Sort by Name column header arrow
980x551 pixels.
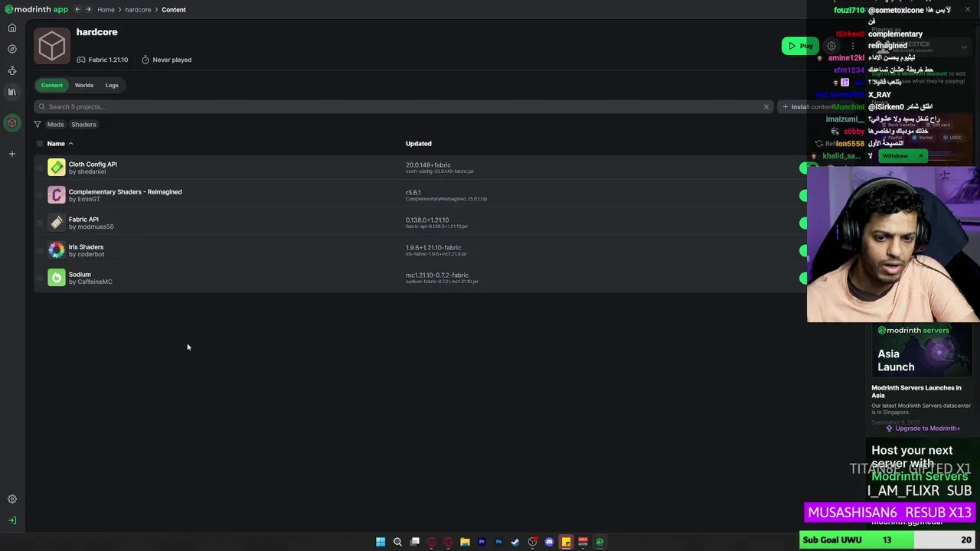70,144
